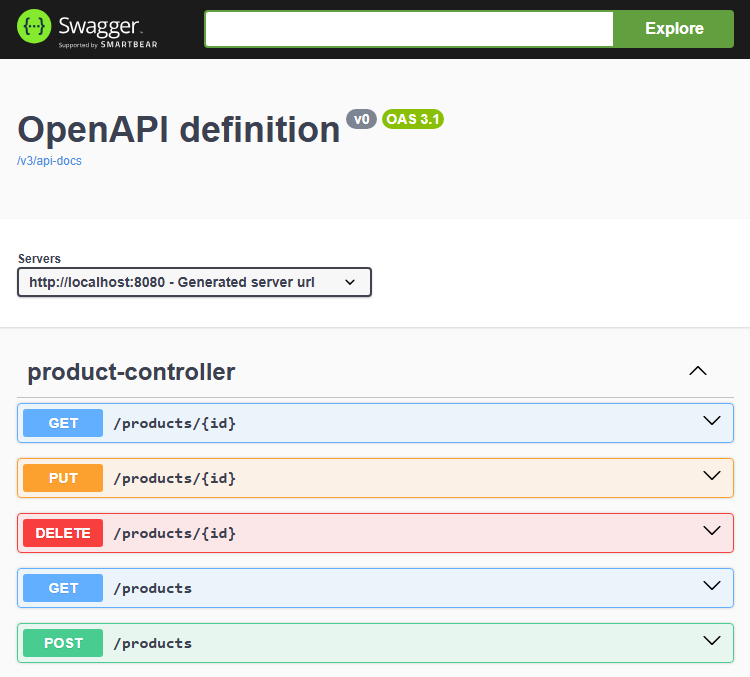Expand GET /products/{id} chevron
The image size is (750, 677).
coord(712,421)
